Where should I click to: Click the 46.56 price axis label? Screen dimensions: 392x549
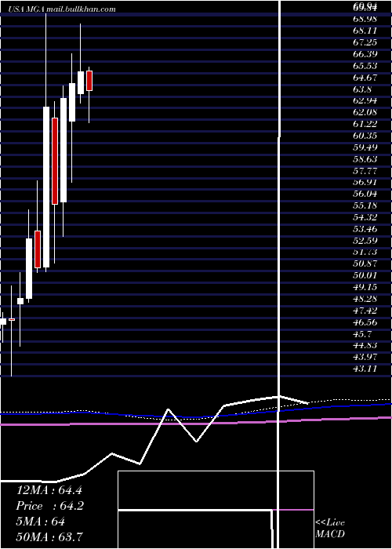click(x=365, y=322)
